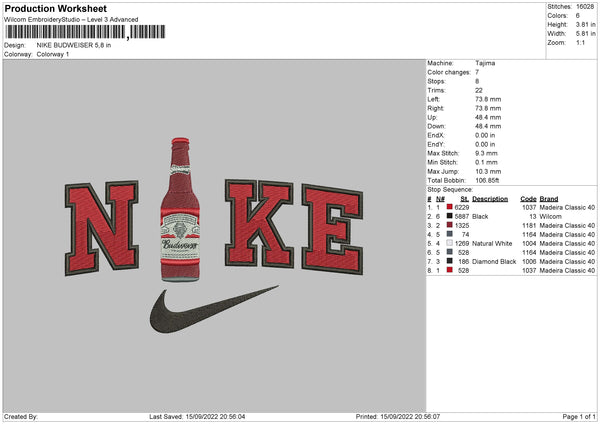Click the Stitches value '16028'
The width and height of the screenshot is (600, 424).
pos(585,7)
